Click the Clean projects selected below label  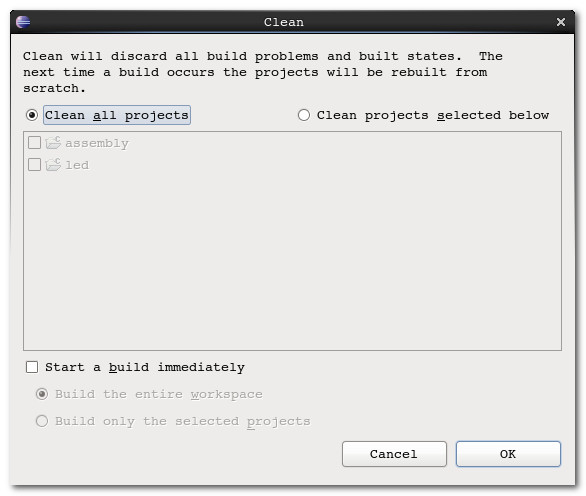coord(433,115)
